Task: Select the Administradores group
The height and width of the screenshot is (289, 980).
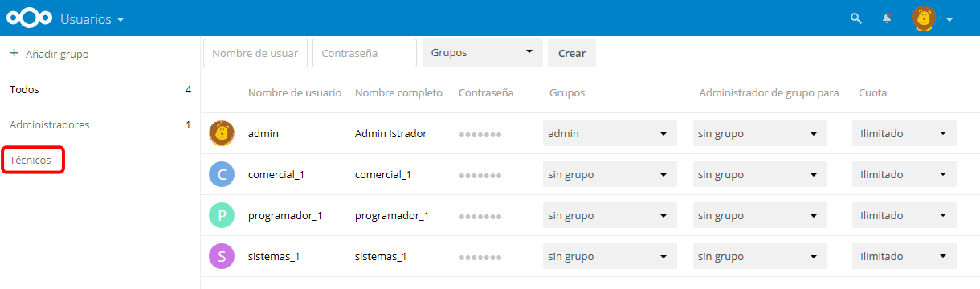Action: (x=50, y=125)
